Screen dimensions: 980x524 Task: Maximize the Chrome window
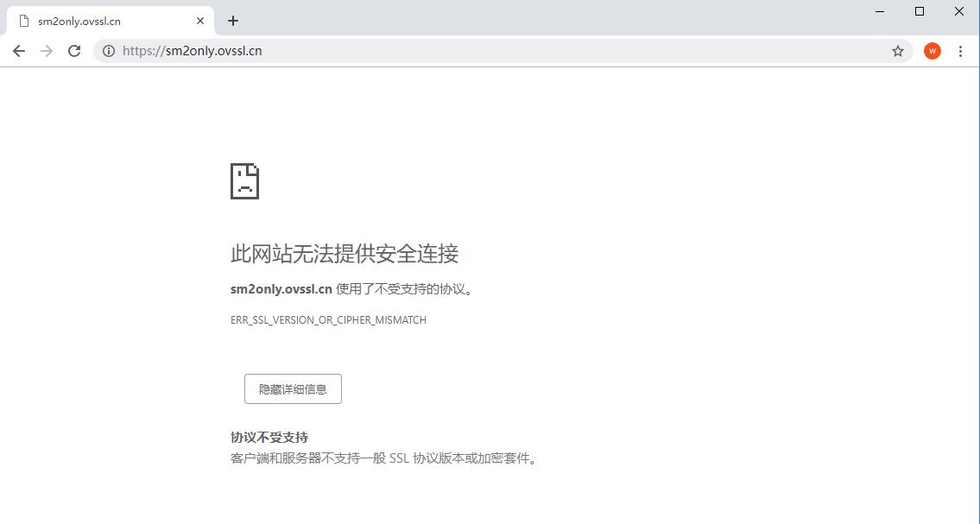click(x=920, y=11)
